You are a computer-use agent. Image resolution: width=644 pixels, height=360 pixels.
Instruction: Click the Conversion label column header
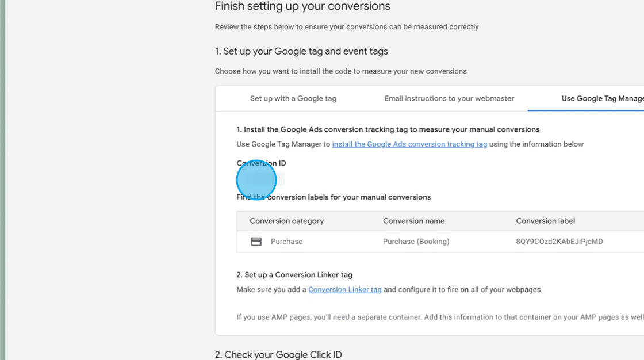pyautogui.click(x=545, y=221)
